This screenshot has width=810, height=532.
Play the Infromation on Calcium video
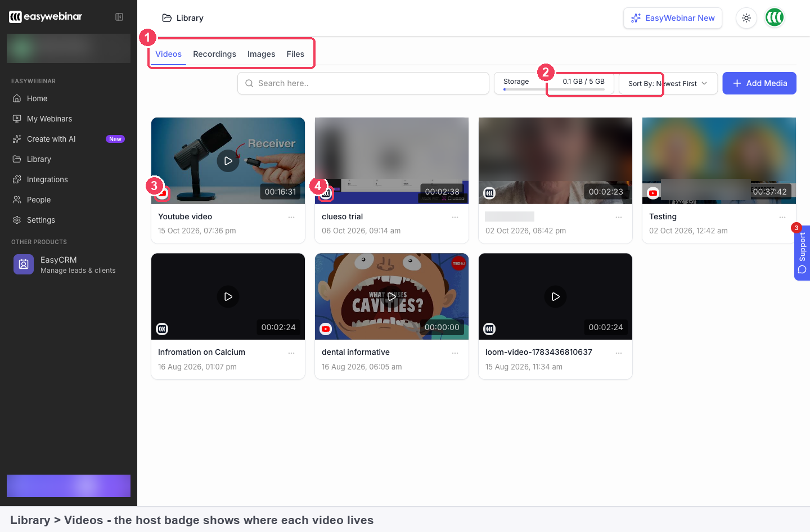[x=228, y=296]
